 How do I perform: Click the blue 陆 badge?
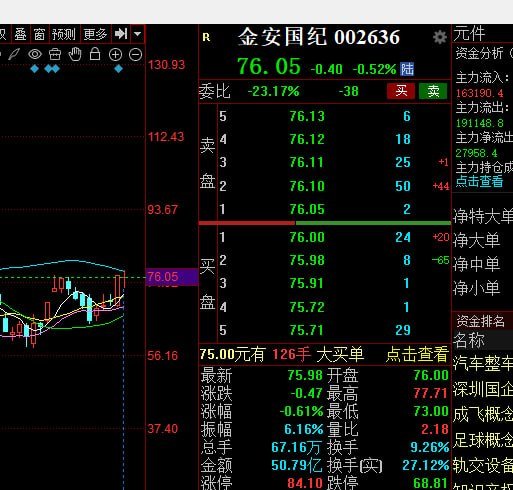pyautogui.click(x=407, y=69)
